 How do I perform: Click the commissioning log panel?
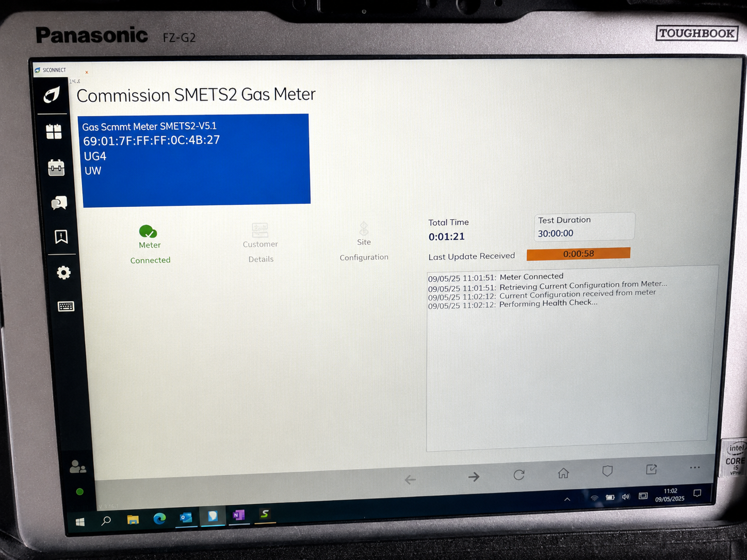[572, 358]
